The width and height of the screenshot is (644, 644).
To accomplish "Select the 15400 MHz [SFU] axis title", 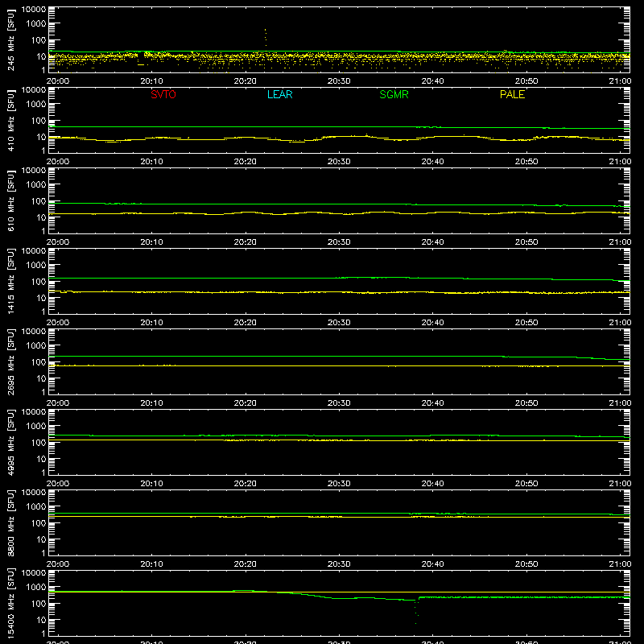I will click(x=11, y=603).
